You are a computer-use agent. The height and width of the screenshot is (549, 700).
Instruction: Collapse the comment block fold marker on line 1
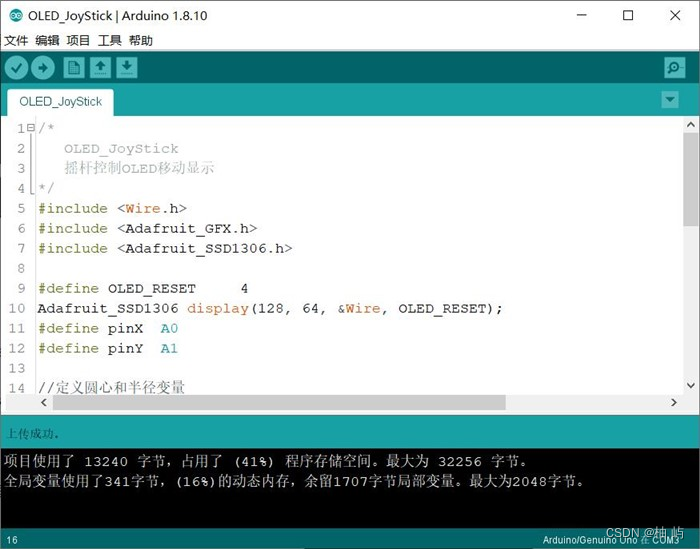30,128
